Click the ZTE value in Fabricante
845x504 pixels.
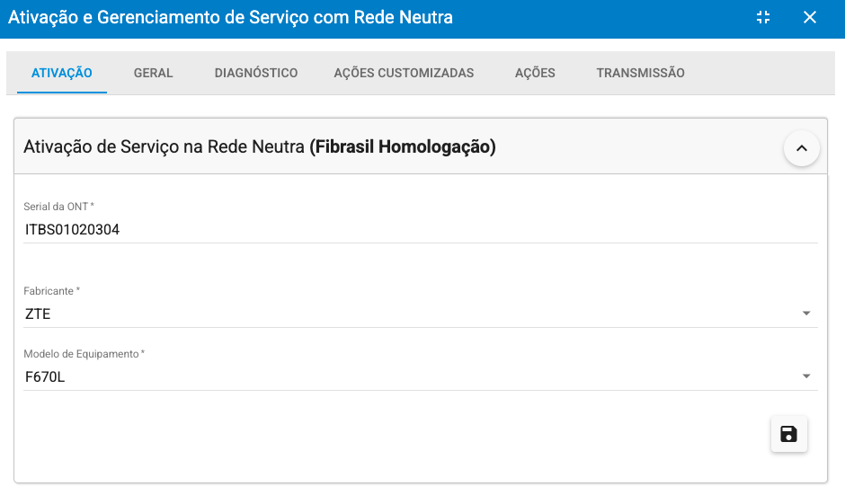tap(38, 314)
